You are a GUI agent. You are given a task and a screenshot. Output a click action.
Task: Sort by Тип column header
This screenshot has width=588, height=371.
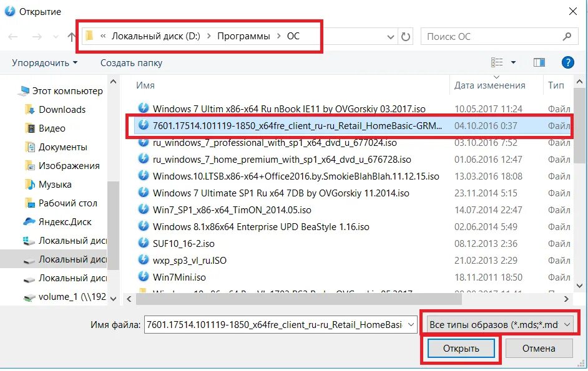556,85
